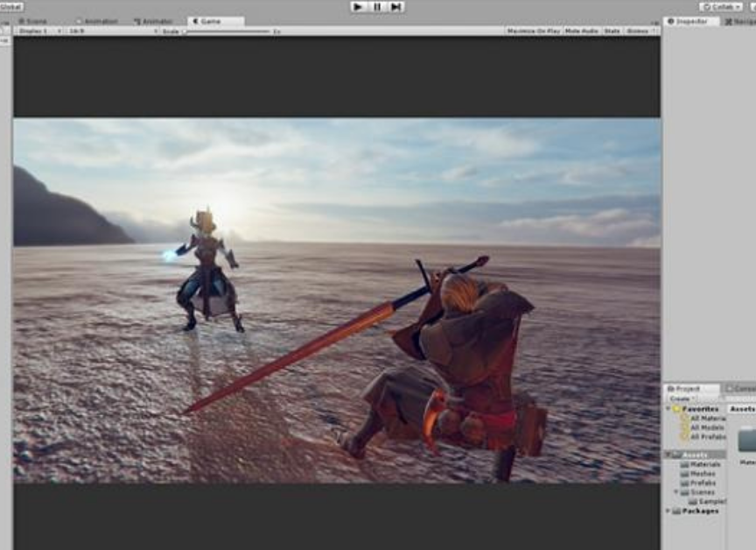756x550 pixels.
Task: Expand the Packages folder arrow
Action: pyautogui.click(x=668, y=511)
